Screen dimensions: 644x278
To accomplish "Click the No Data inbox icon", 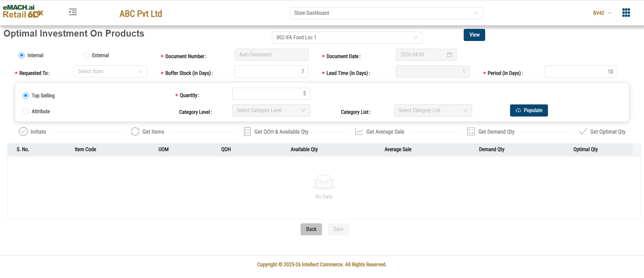I will coord(324,182).
